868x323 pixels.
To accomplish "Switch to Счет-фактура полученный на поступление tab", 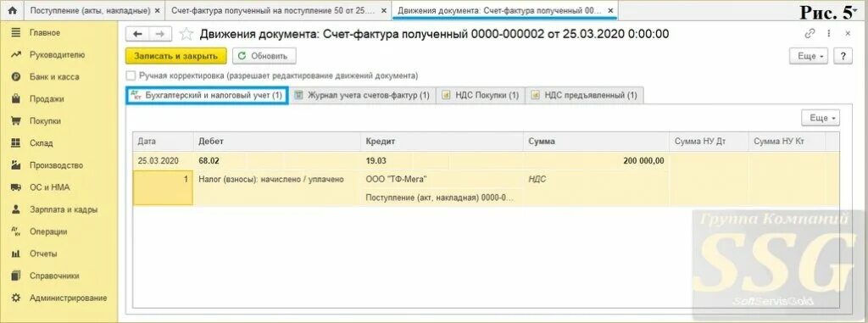I will tap(272, 10).
